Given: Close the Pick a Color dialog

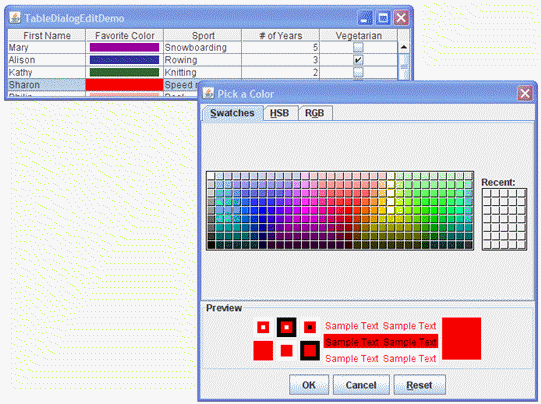Looking at the screenshot, I should click(525, 93).
